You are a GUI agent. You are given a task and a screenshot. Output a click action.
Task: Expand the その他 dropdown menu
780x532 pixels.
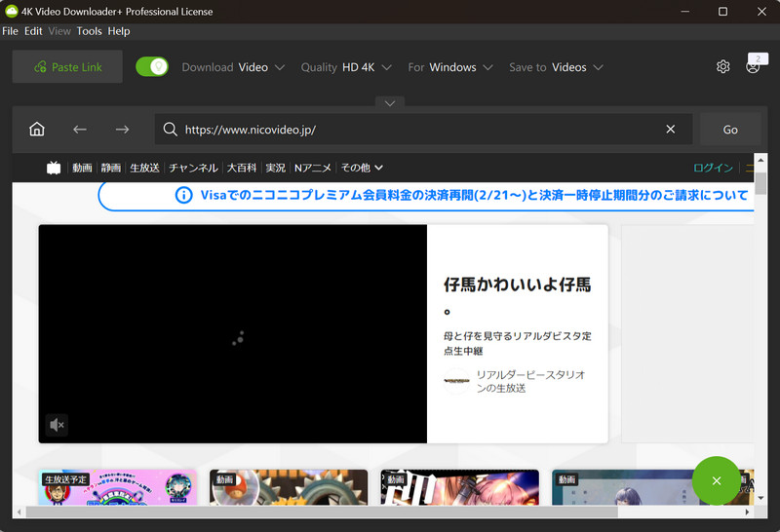click(x=362, y=168)
